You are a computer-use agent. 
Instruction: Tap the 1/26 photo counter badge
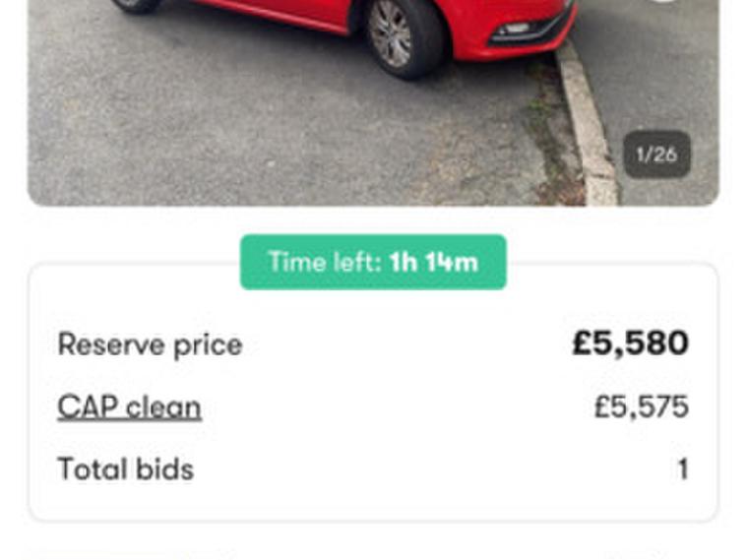point(656,155)
